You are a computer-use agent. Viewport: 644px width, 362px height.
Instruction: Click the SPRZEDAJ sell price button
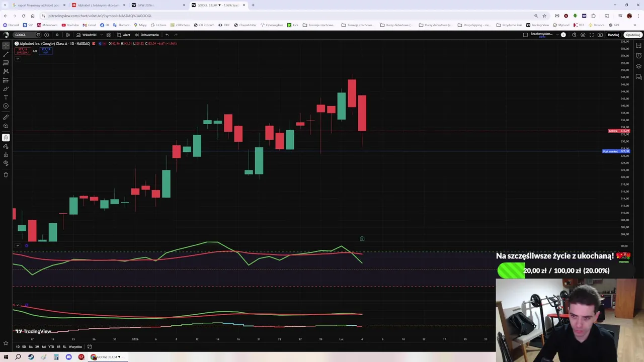[x=22, y=50]
